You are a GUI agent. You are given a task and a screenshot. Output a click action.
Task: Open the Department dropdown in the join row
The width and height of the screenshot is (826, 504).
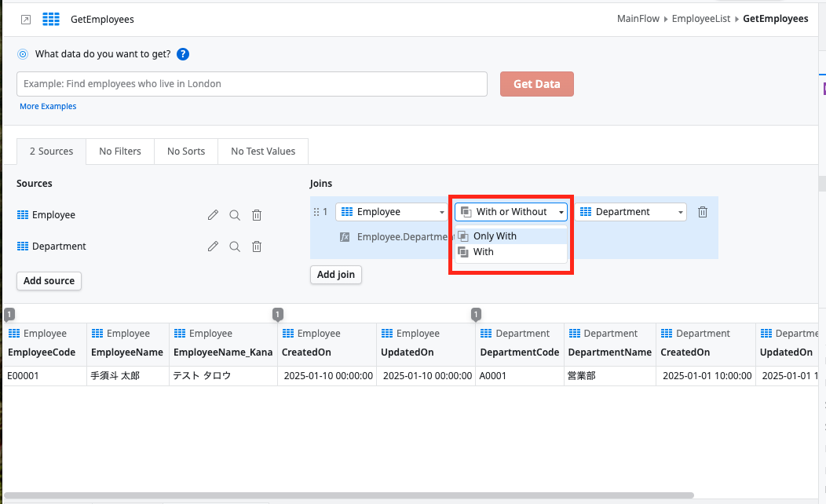630,211
